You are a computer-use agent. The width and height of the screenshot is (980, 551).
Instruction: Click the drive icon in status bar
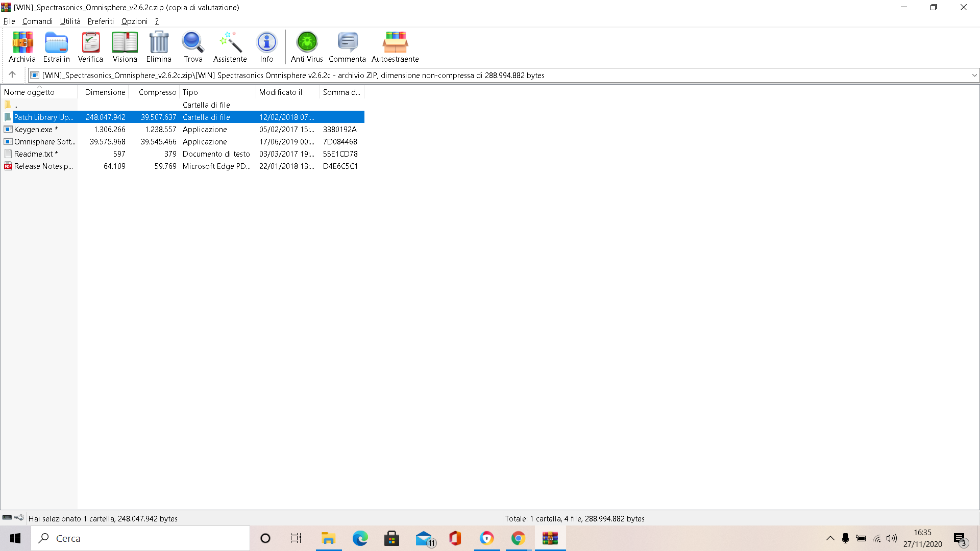pyautogui.click(x=7, y=518)
